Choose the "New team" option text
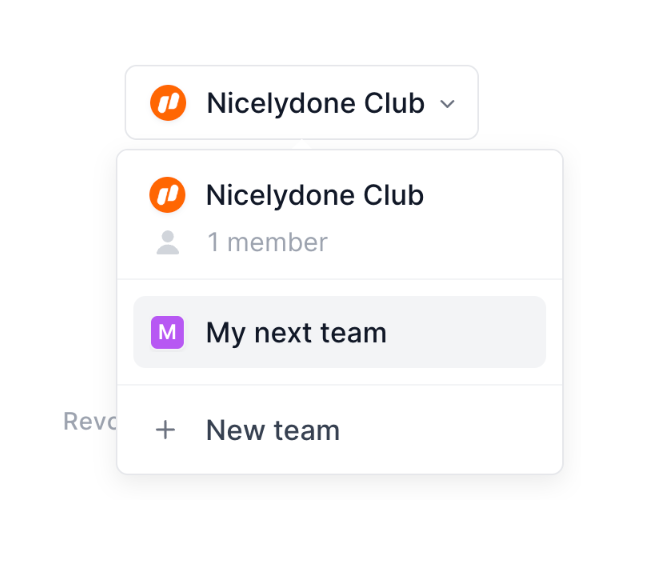 [x=273, y=430]
